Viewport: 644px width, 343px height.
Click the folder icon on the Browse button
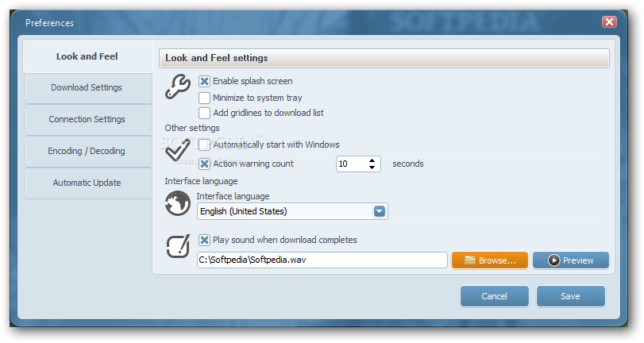click(470, 260)
